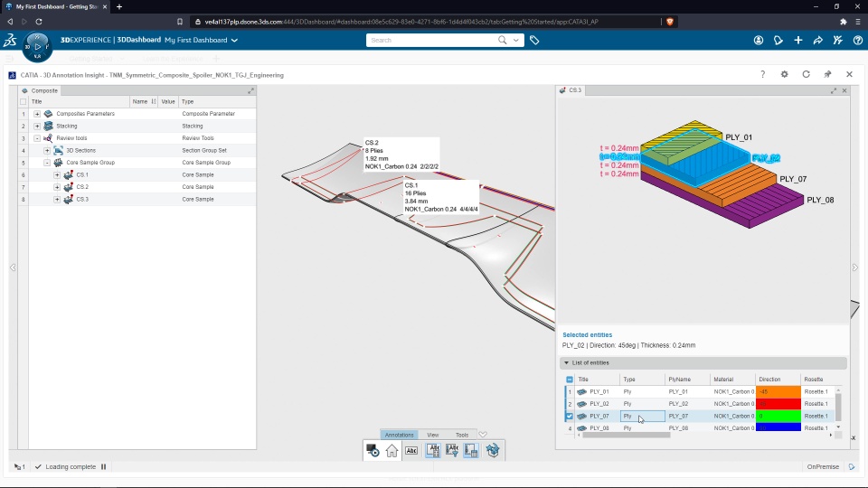Open browser extensions puzzle icon
Viewport: 868px width, 488px height.
click(843, 22)
